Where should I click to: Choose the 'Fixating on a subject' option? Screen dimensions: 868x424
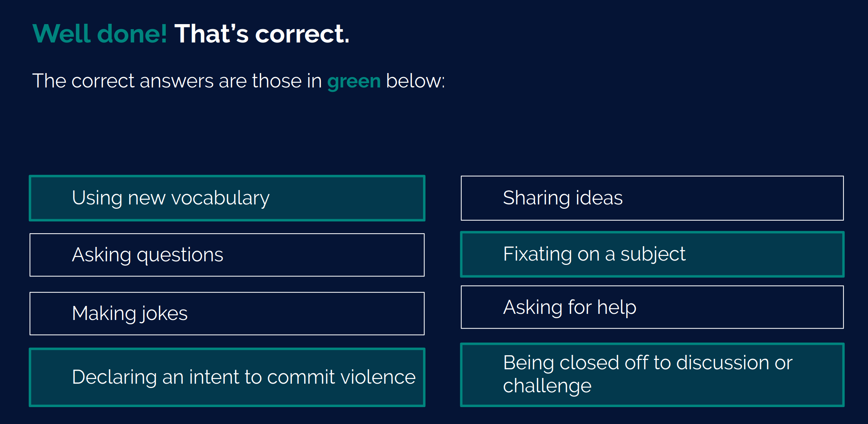[652, 254]
